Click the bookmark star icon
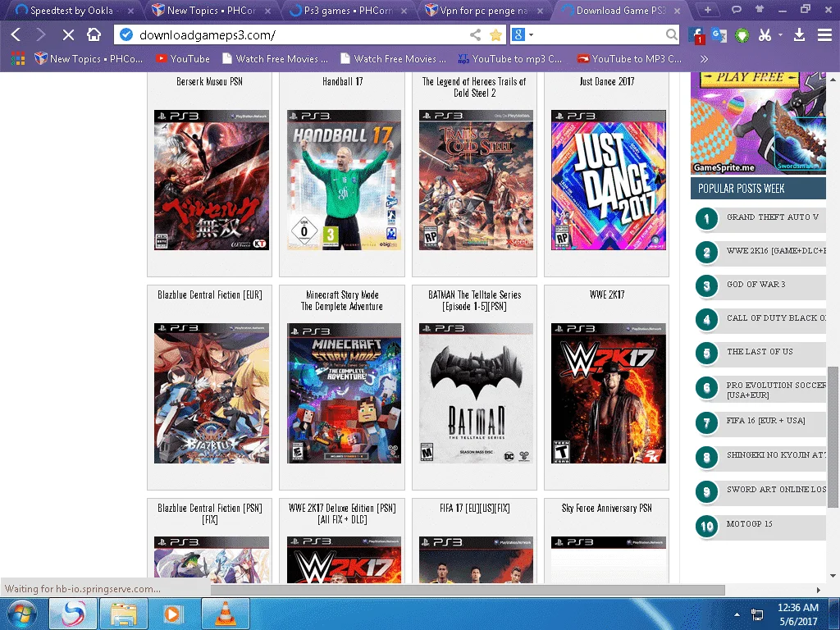The image size is (840, 630). (496, 34)
